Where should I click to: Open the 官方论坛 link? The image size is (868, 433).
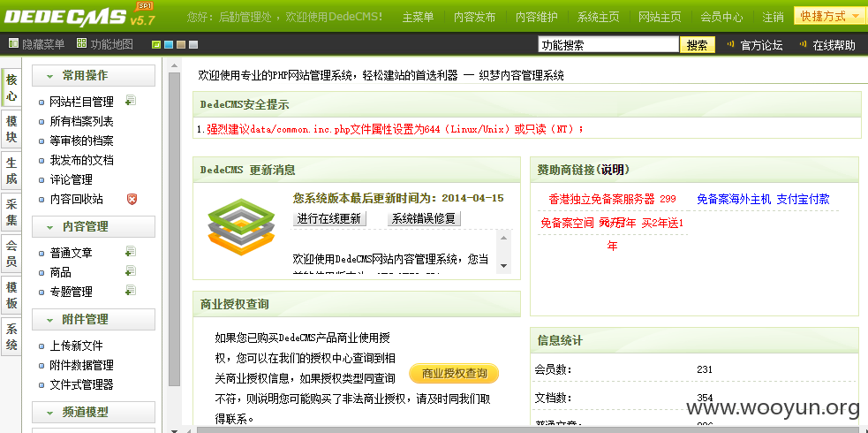(762, 45)
